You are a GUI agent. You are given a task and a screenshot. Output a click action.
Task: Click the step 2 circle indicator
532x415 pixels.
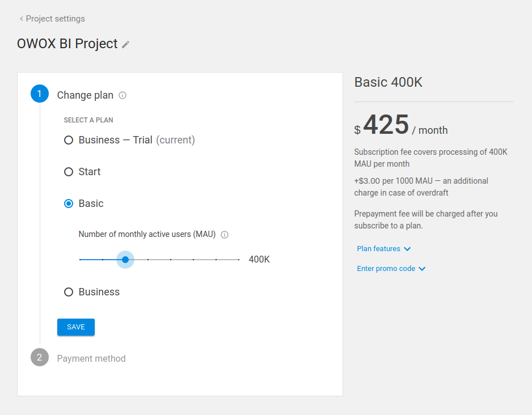40,357
